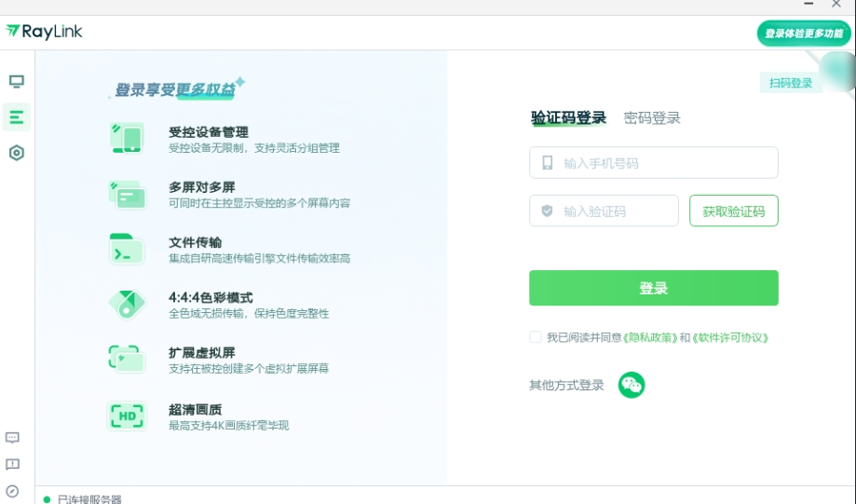
Task: Click the feedback exclamation icon in sidebar
Action: [12, 465]
